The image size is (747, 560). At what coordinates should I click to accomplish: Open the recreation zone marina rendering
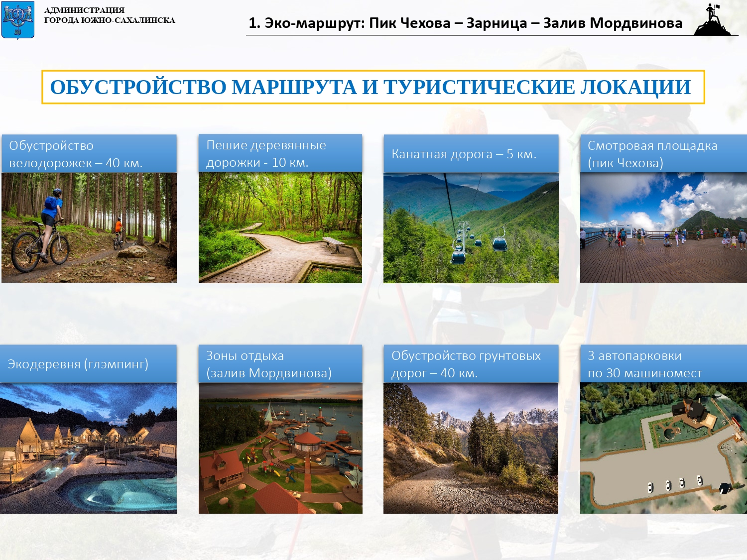(x=280, y=448)
